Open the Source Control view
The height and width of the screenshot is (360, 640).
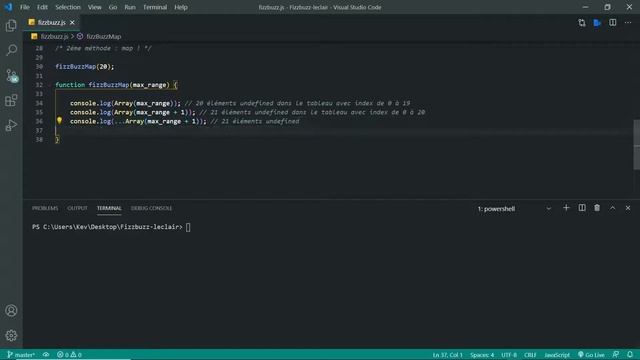click(x=11, y=76)
